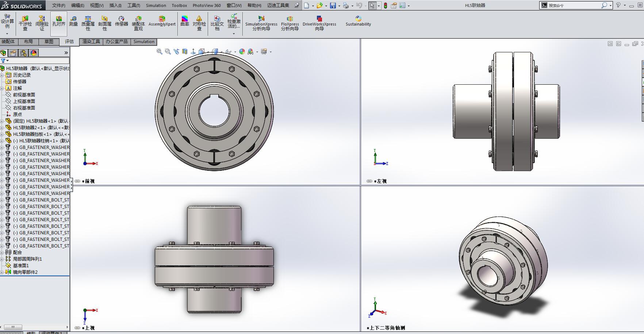The width and height of the screenshot is (644, 334).
Task: Open the 干涉检查 interference check tool
Action: [x=25, y=23]
